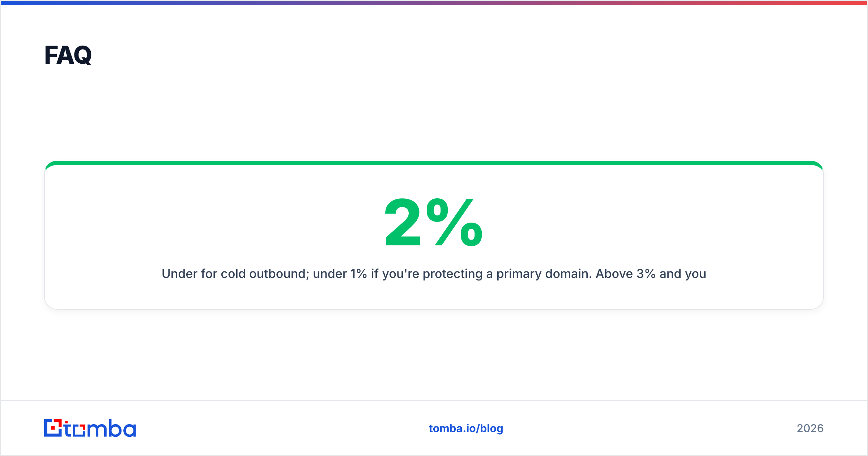Click the phrase "cold outbound"
Viewport: 868px width, 456px height.
click(x=265, y=274)
